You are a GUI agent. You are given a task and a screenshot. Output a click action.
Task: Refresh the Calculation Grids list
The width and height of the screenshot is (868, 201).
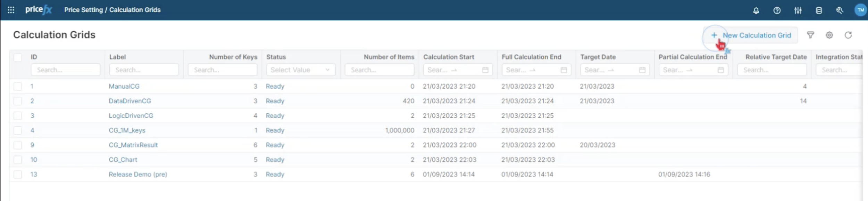pyautogui.click(x=848, y=35)
